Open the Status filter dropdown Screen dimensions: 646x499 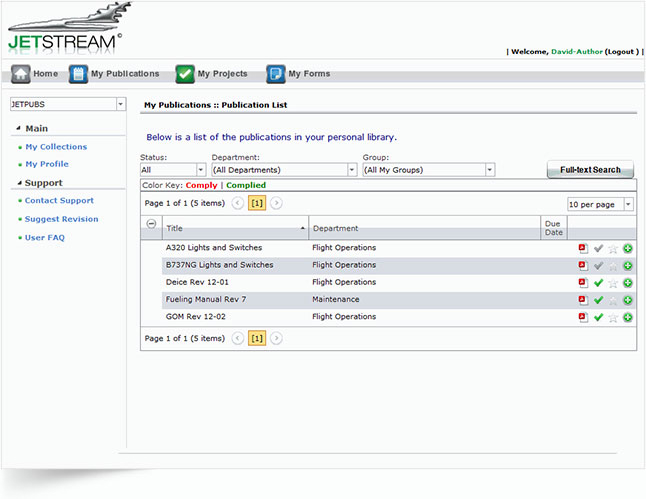click(x=201, y=170)
